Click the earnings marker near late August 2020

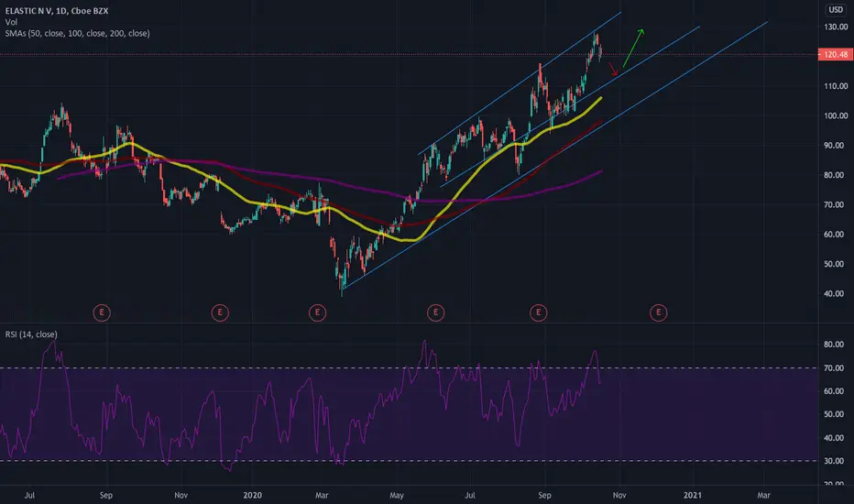click(538, 312)
